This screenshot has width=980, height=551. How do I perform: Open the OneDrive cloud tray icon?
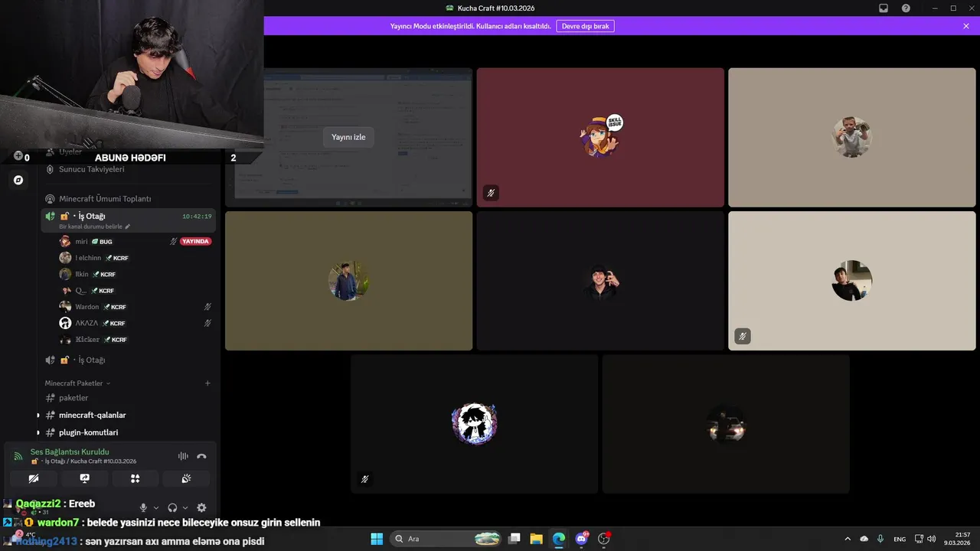pos(864,539)
